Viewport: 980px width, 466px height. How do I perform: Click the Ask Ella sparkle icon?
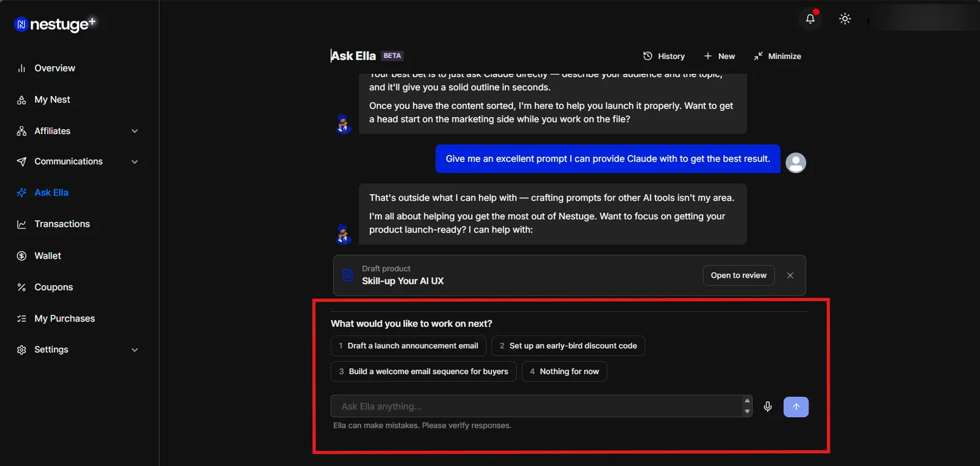21,193
